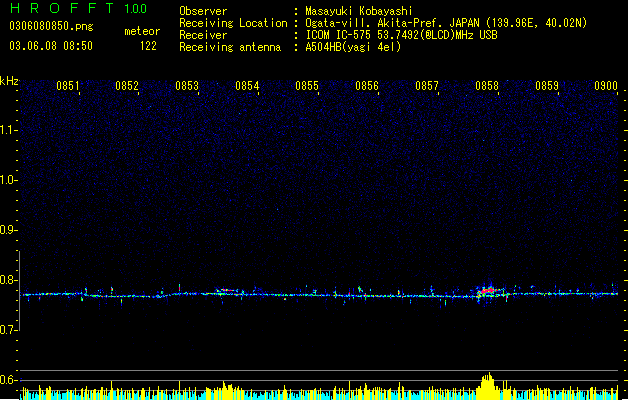Click the 0.6 kHz frequency tick label
Screen dimensions: 629x400
tap(8, 380)
